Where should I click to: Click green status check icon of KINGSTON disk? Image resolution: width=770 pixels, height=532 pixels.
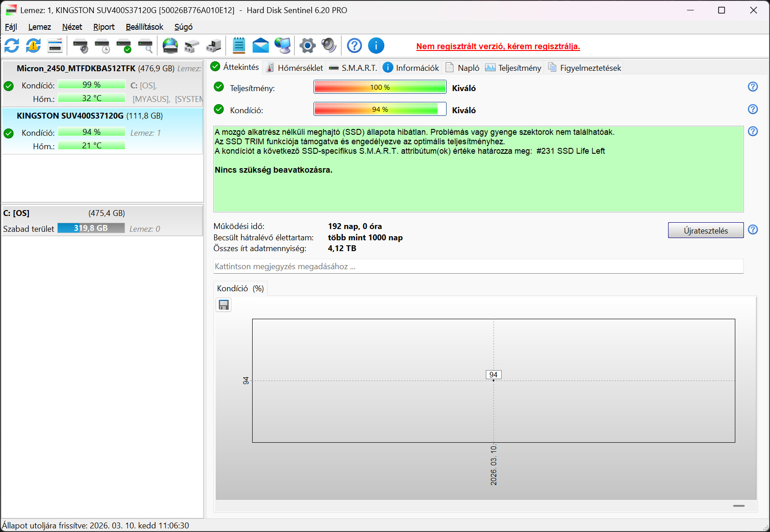click(9, 133)
